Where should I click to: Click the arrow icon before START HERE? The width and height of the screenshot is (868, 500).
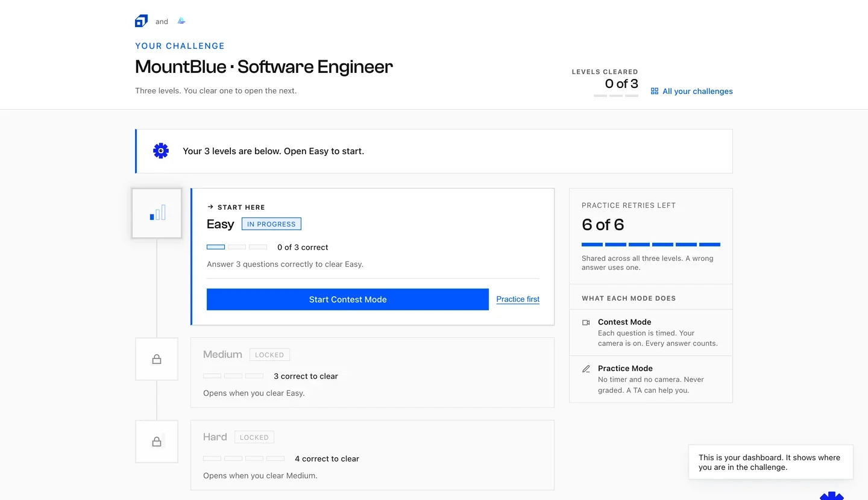(210, 207)
